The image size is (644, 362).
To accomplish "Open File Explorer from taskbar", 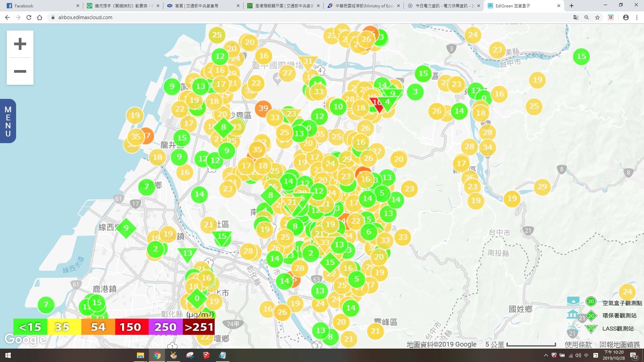I will click(140, 355).
